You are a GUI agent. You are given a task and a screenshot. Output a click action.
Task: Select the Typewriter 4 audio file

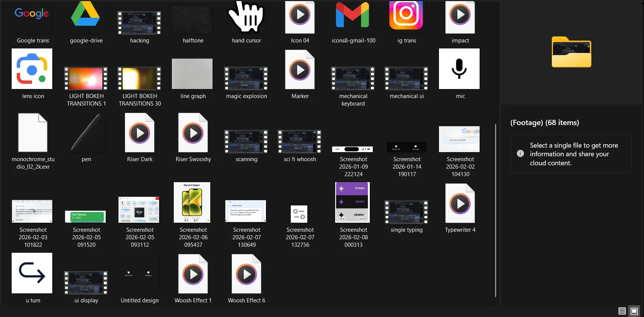(460, 204)
